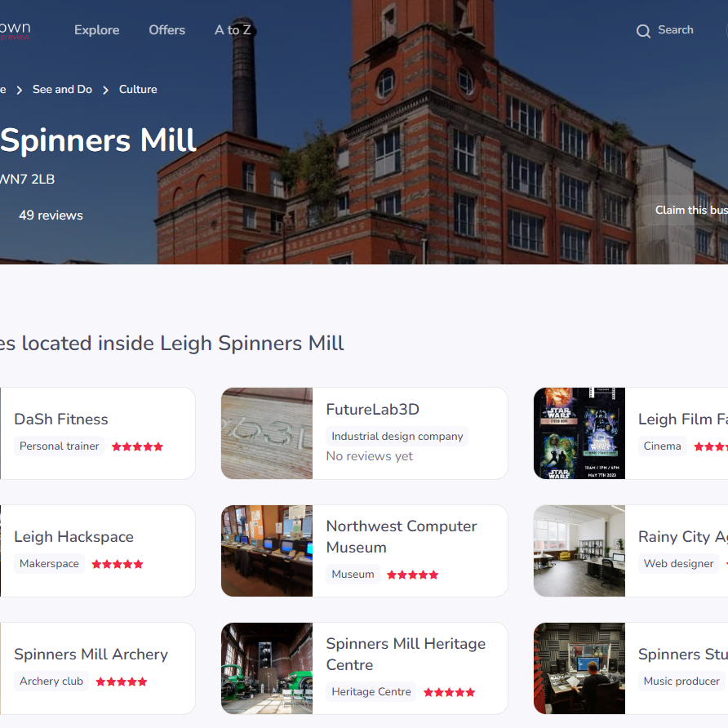Screen dimensions: 728x728
Task: Select the Industrial design company tag
Action: tap(397, 436)
